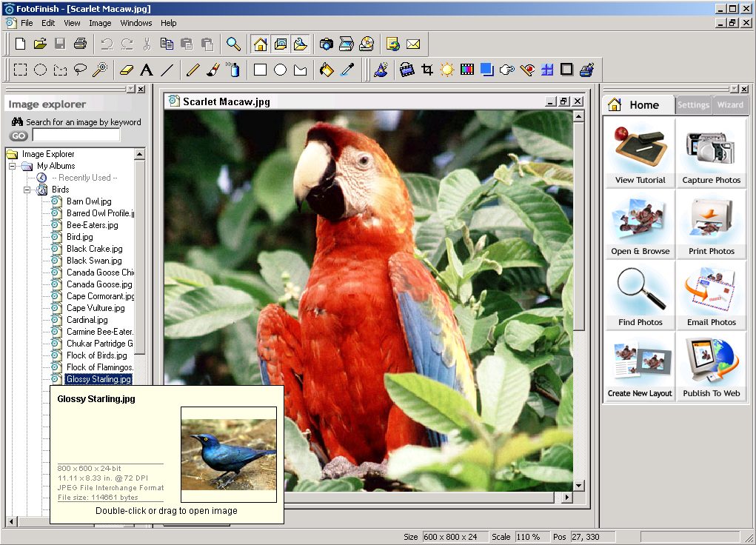The width and height of the screenshot is (756, 545).
Task: Open the Windows menu
Action: click(136, 23)
